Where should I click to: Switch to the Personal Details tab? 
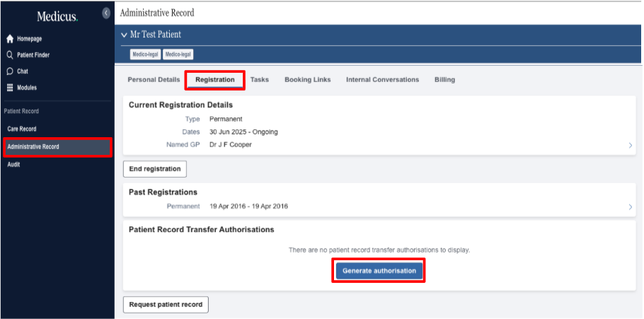154,80
